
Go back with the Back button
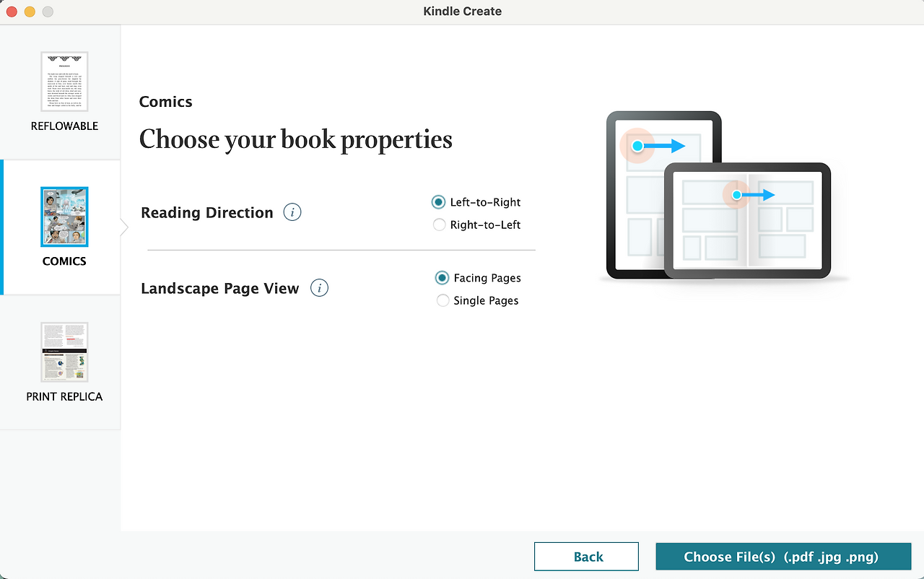pos(586,557)
